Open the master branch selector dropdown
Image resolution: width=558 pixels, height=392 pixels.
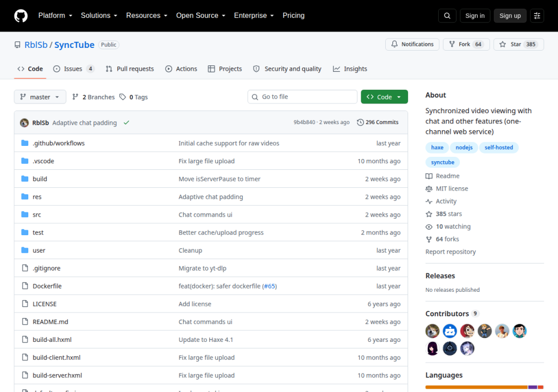(40, 97)
